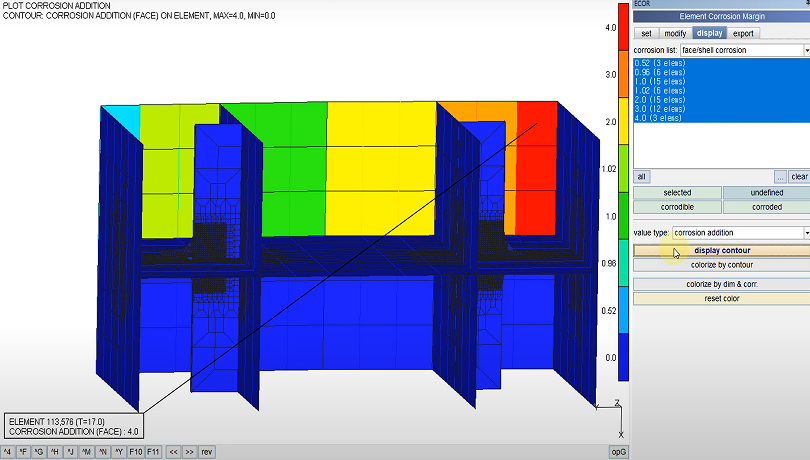This screenshot has height=460, width=810.
Task: Go to previous view with << button
Action: [x=173, y=452]
